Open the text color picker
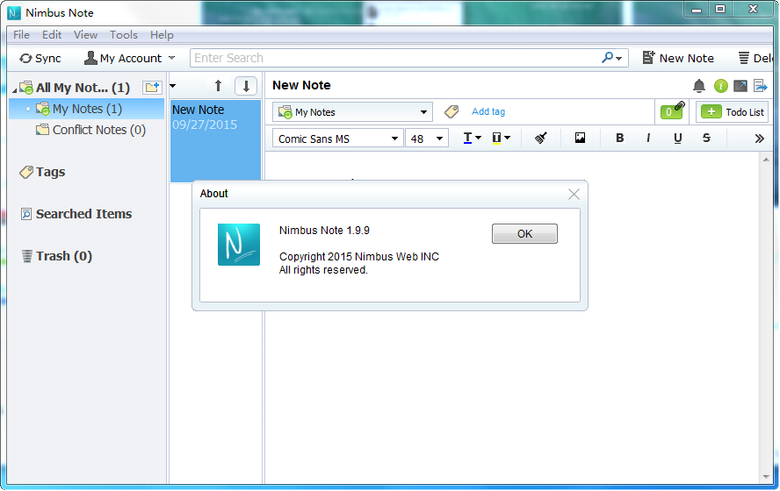 tap(472, 138)
